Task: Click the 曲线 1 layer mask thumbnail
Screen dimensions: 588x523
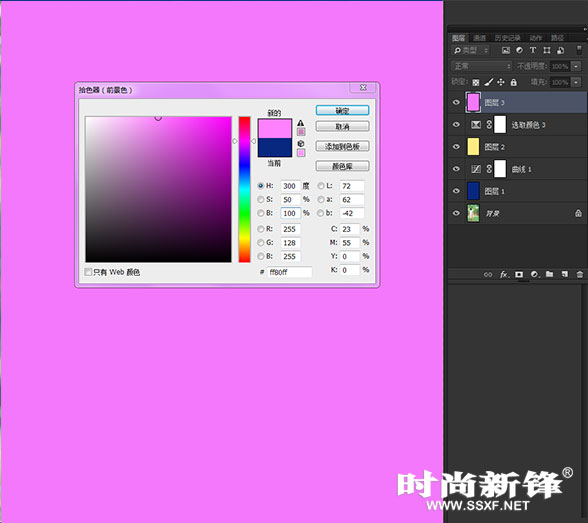Action: click(500, 169)
